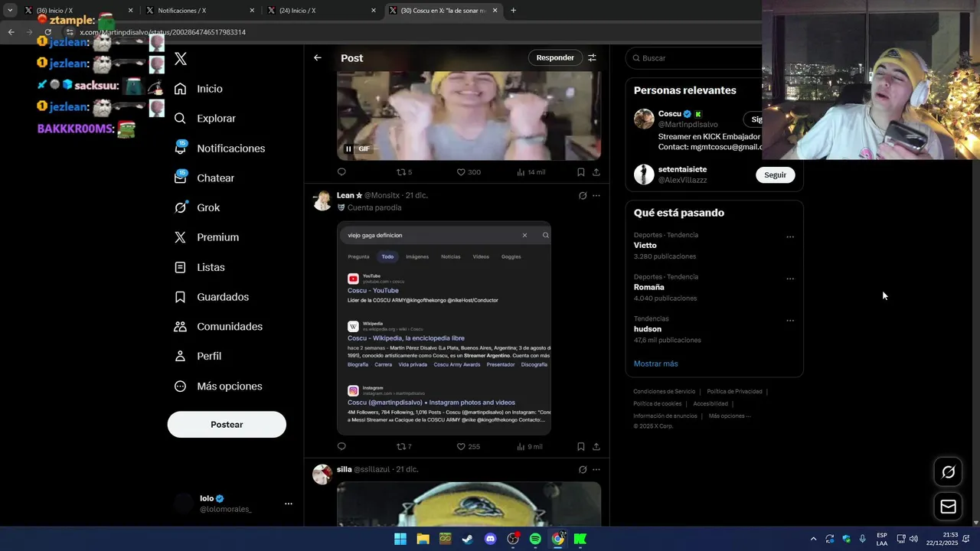Open Comunidades in the sidebar
This screenshot has height=551, width=980.
pos(218,326)
